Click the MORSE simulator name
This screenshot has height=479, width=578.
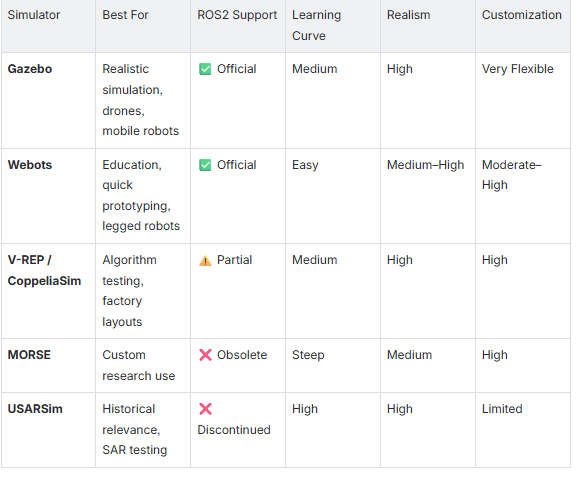29,355
